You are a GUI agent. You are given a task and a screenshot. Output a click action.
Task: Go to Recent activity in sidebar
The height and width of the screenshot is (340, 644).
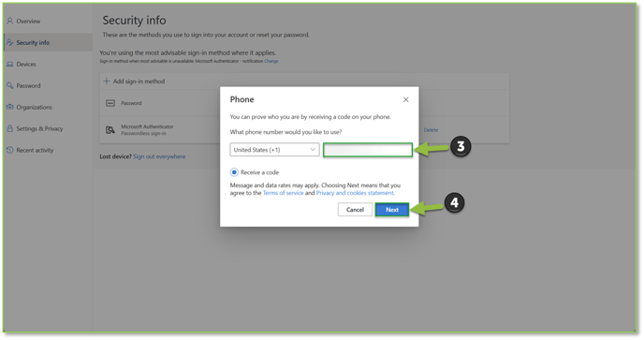point(35,150)
